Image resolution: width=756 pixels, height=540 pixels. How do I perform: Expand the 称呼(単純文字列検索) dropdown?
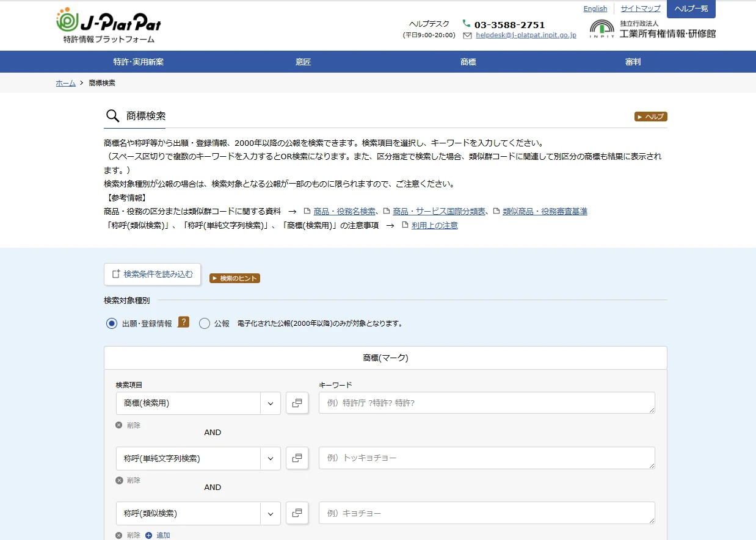(x=271, y=458)
